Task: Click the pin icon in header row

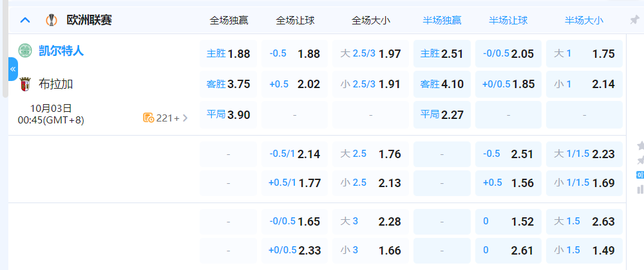Action: coord(634,21)
